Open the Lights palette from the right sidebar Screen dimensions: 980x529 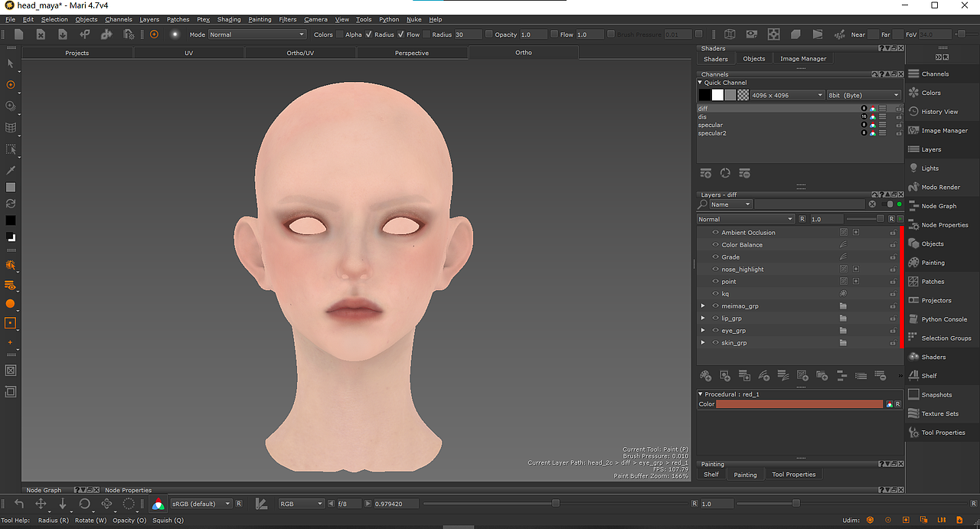click(x=929, y=168)
